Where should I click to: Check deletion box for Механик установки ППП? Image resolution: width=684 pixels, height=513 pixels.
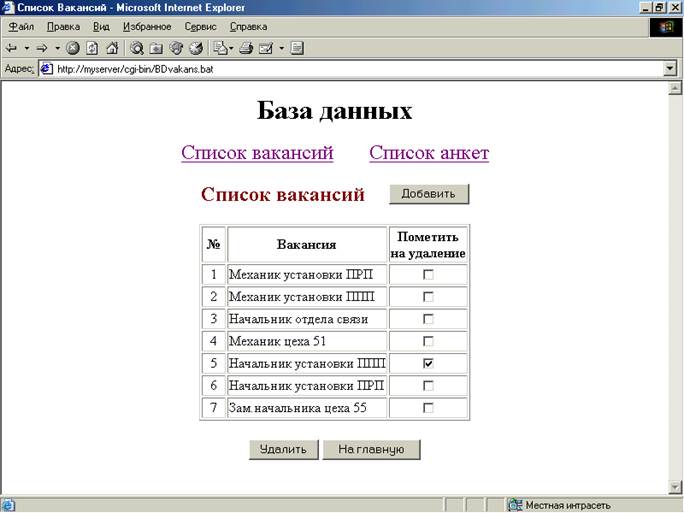428,297
